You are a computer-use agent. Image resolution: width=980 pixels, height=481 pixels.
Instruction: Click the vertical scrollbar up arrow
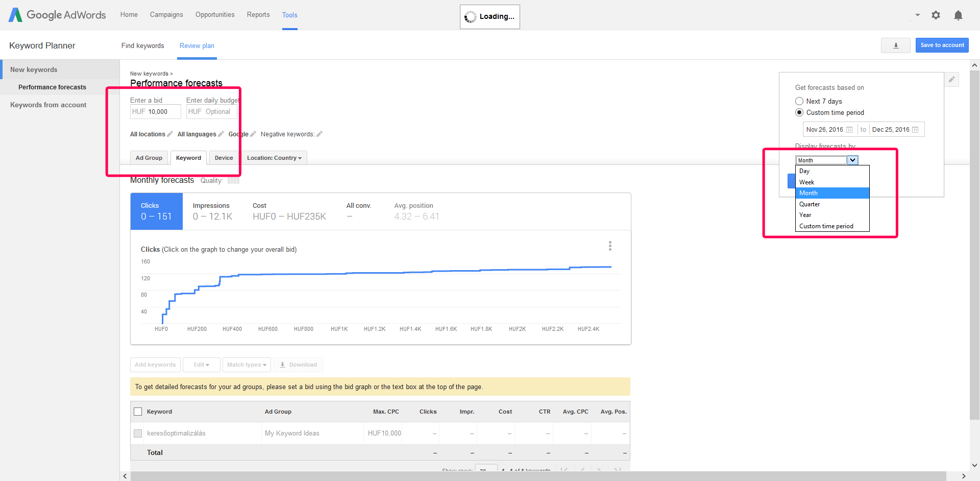[x=974, y=65]
